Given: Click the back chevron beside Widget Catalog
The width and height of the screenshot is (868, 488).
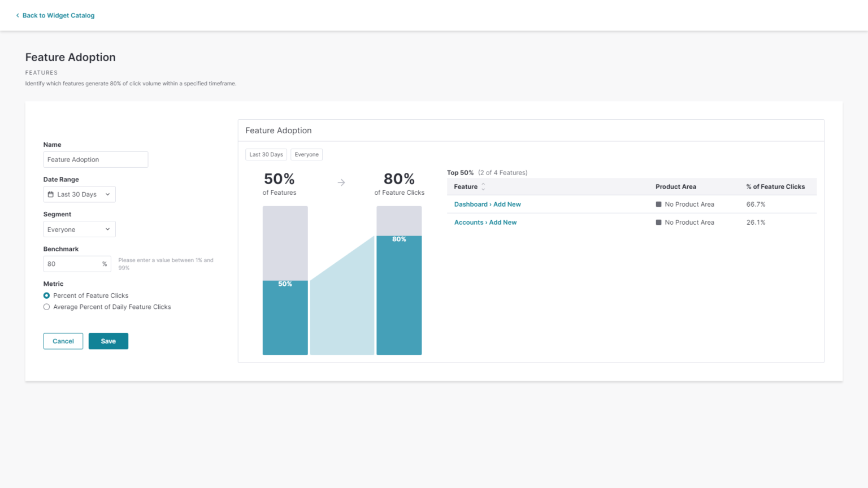Looking at the screenshot, I should tap(18, 15).
